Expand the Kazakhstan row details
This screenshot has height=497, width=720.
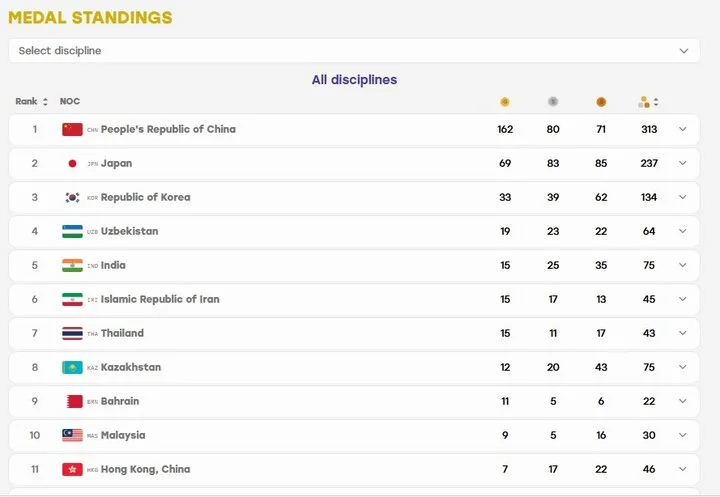point(683,367)
